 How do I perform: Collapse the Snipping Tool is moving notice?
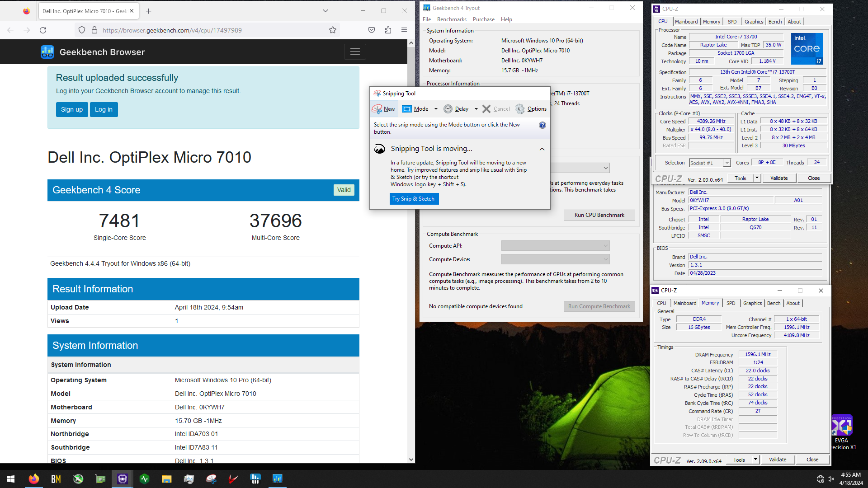coord(542,149)
